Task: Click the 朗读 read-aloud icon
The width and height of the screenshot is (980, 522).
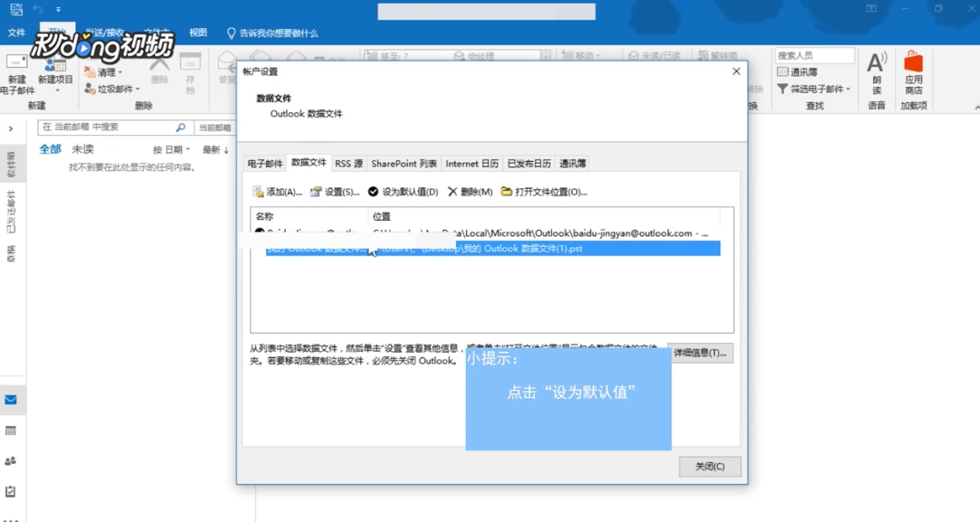Action: coord(876,73)
